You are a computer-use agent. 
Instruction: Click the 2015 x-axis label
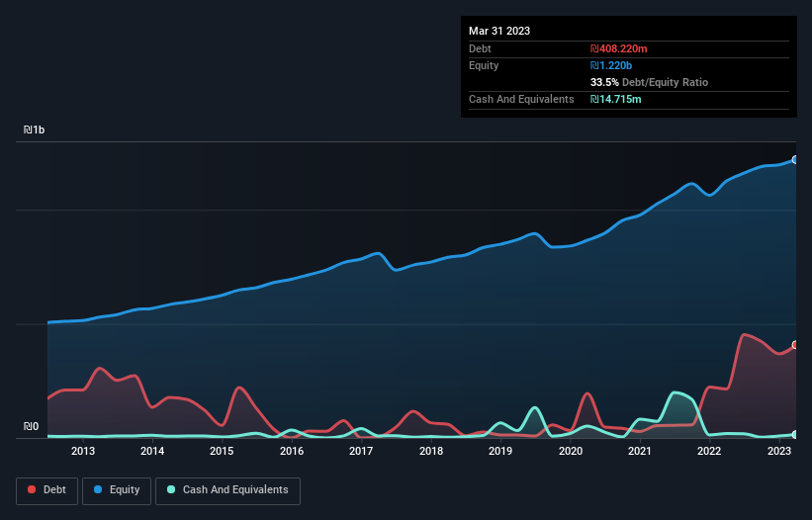coord(222,451)
